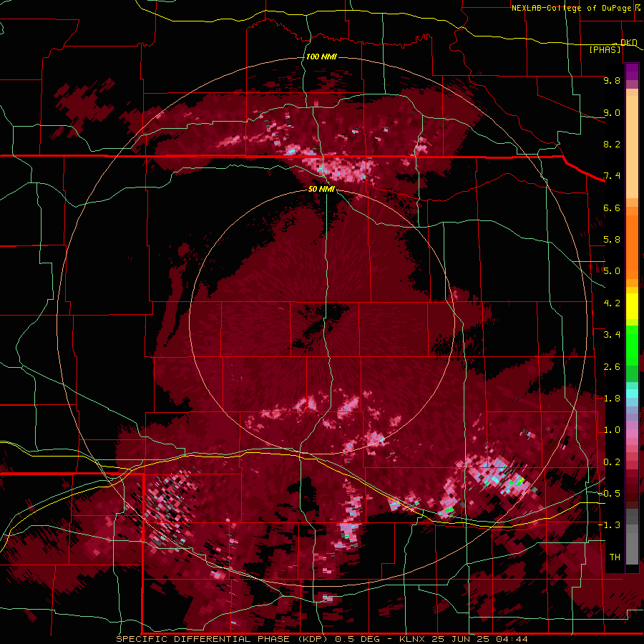Click the 7.4 value on color scale
The image size is (644, 644).
(x=612, y=176)
